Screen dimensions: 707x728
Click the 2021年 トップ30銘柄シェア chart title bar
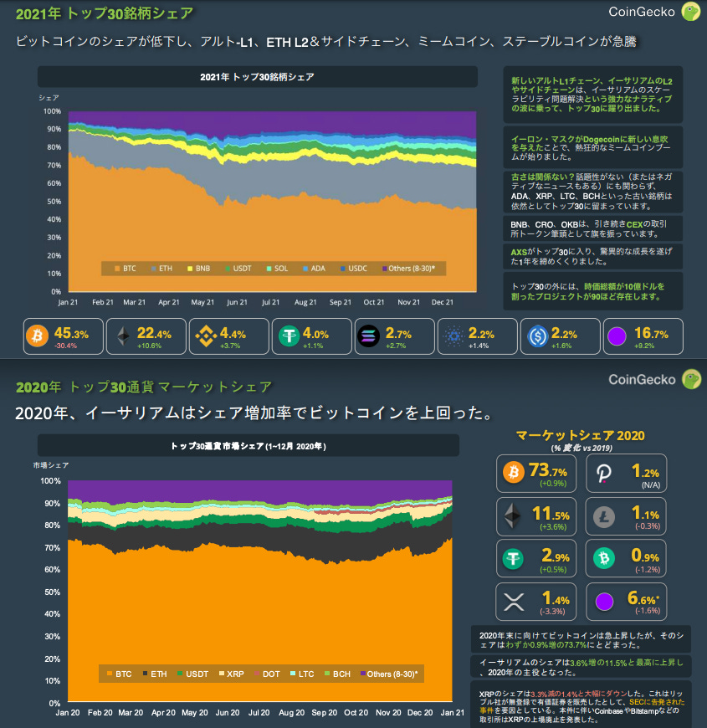pos(258,77)
